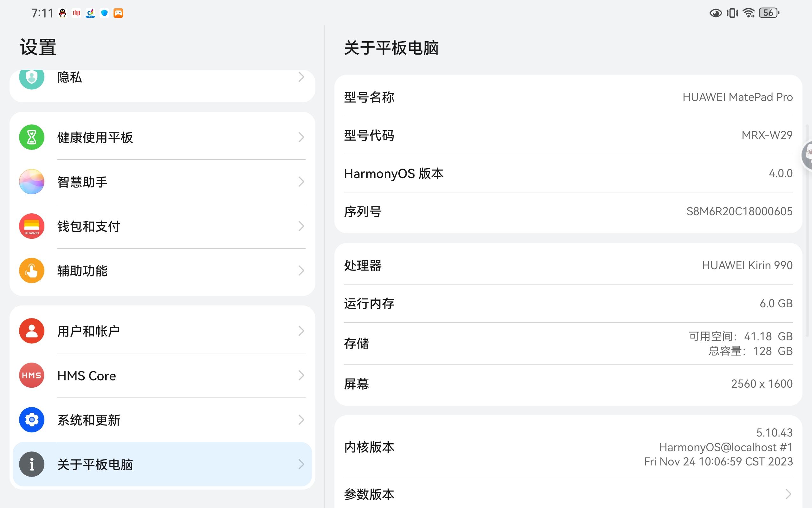Screen dimensions: 812x508
Task: Tap the colorful app notification icon after 邮
Action: pos(90,13)
